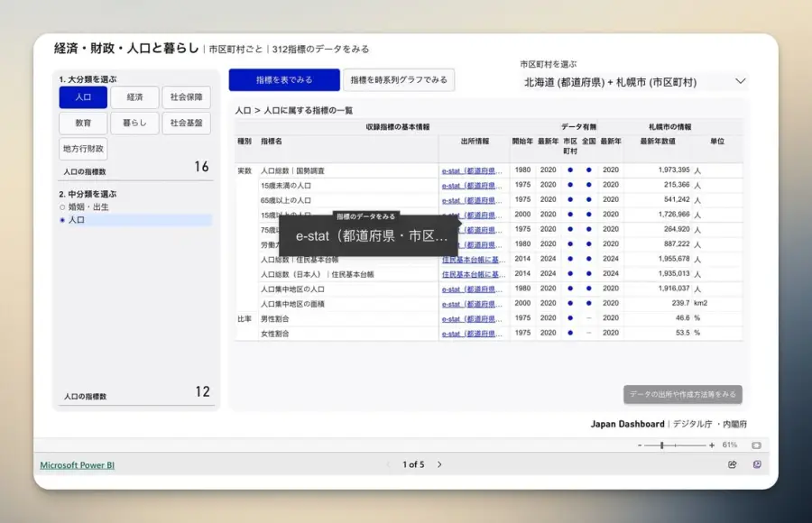Click the 単位 column header

[x=717, y=142]
